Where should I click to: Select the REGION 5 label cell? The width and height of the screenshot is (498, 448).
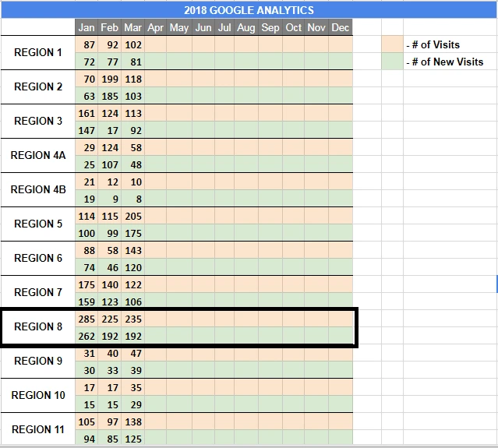click(x=38, y=224)
